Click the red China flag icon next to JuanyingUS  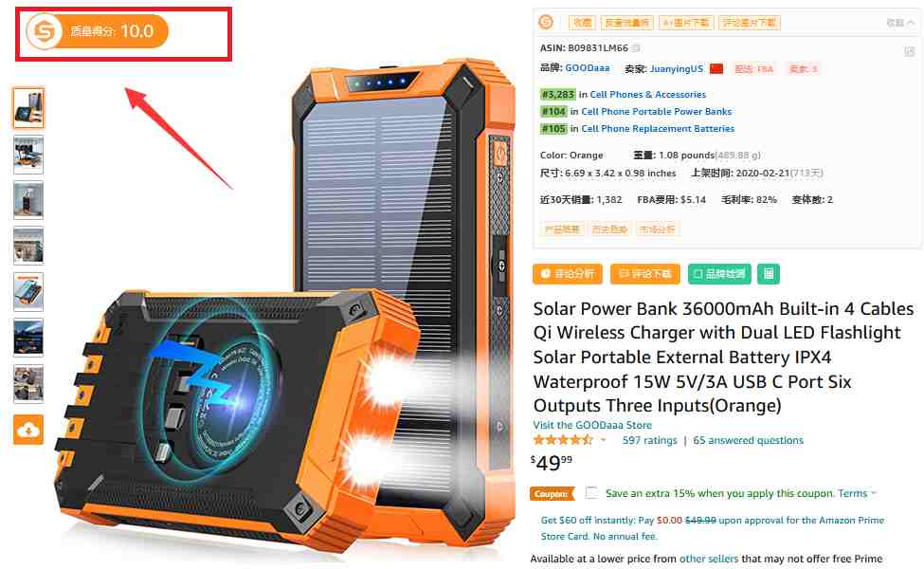point(716,69)
